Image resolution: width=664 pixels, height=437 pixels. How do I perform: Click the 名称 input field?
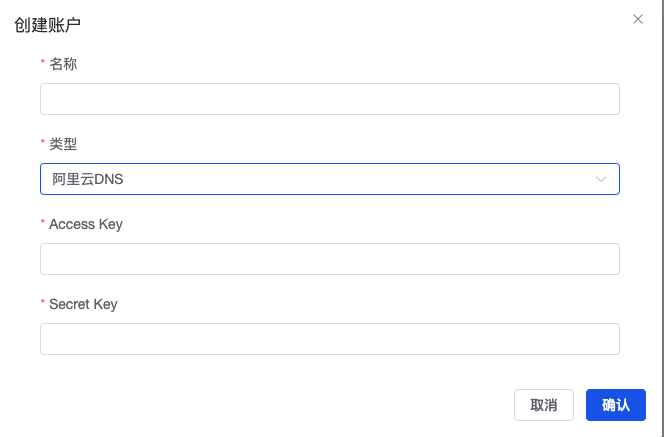point(329,99)
